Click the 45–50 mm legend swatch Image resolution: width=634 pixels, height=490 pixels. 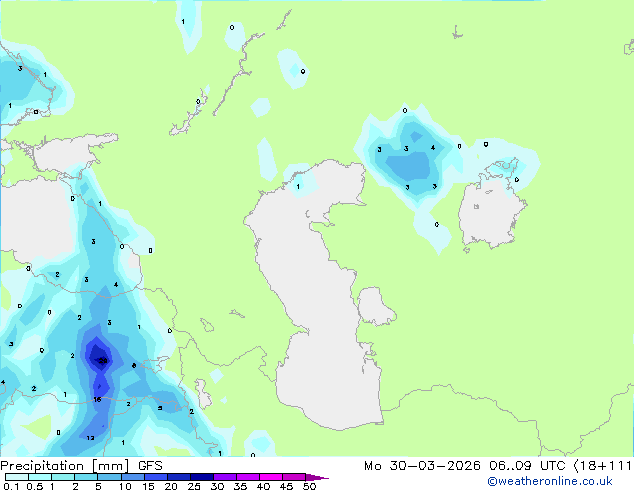click(x=294, y=477)
